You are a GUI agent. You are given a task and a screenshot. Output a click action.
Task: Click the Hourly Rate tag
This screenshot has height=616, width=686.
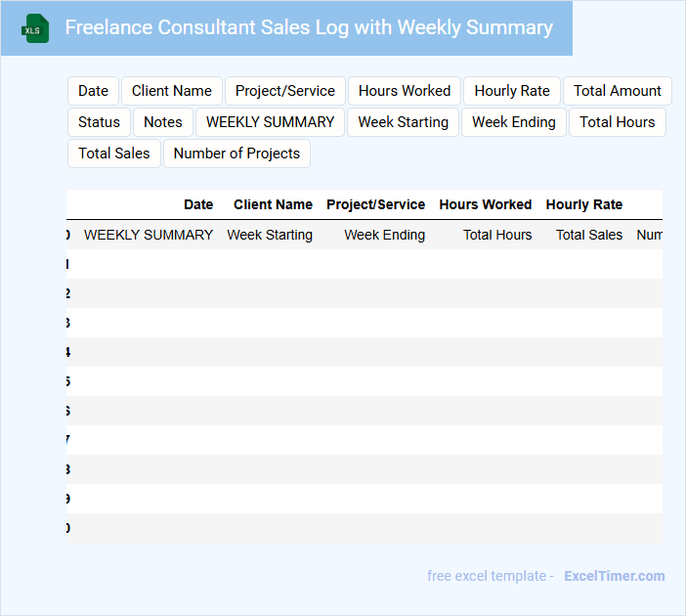click(x=512, y=91)
